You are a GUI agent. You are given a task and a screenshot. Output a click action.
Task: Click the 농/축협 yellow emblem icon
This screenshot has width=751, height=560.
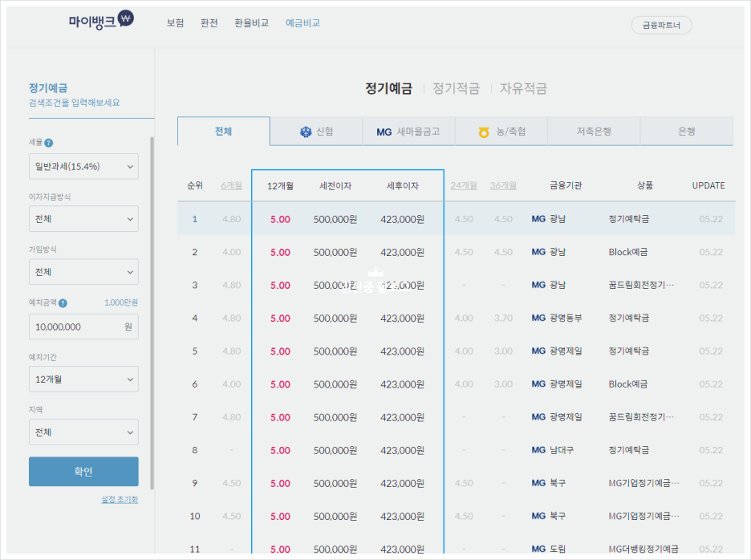coord(484,132)
